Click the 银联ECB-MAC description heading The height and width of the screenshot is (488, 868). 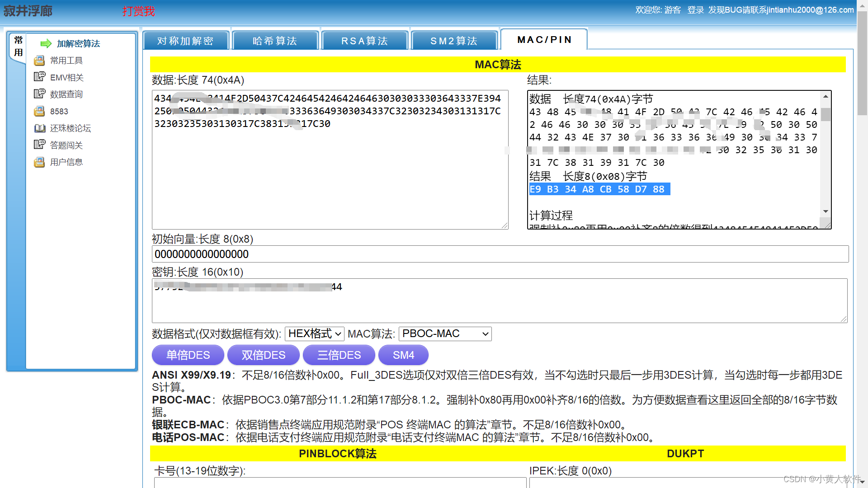(188, 425)
